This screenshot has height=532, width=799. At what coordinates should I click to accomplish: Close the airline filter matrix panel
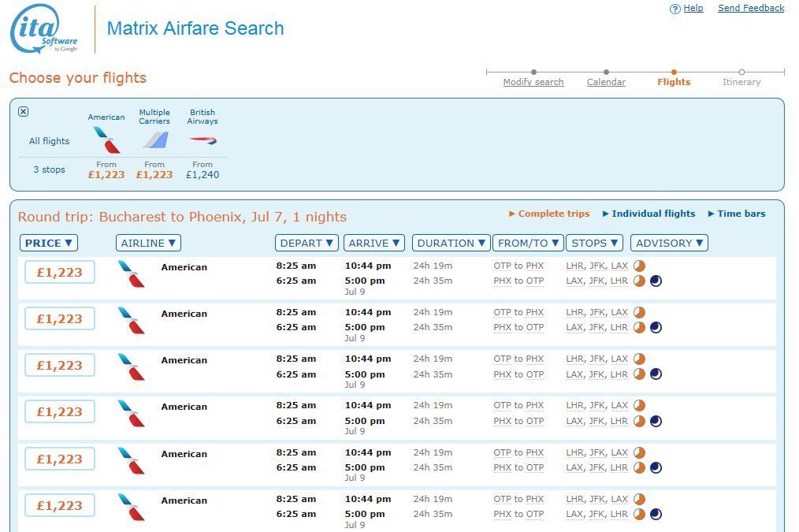click(23, 112)
